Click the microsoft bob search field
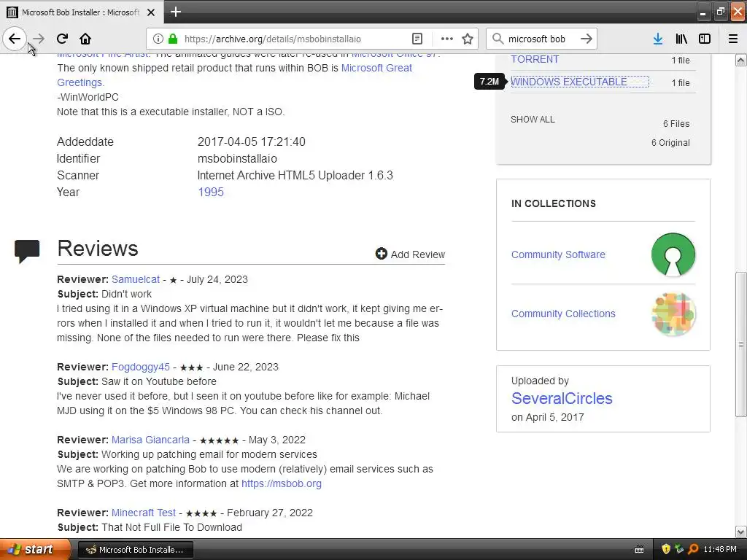747x560 pixels. (x=542, y=39)
